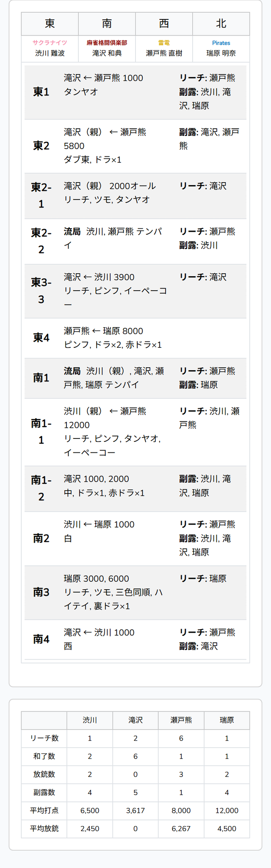Click the 瑞原 column header in stats table
This screenshot has width=271, height=868.
227,720
